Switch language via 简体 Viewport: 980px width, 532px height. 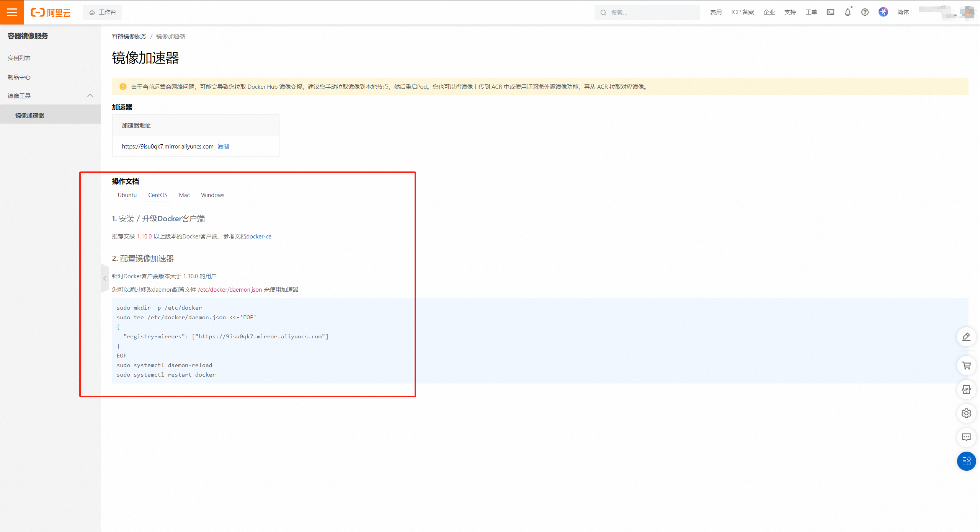click(903, 12)
